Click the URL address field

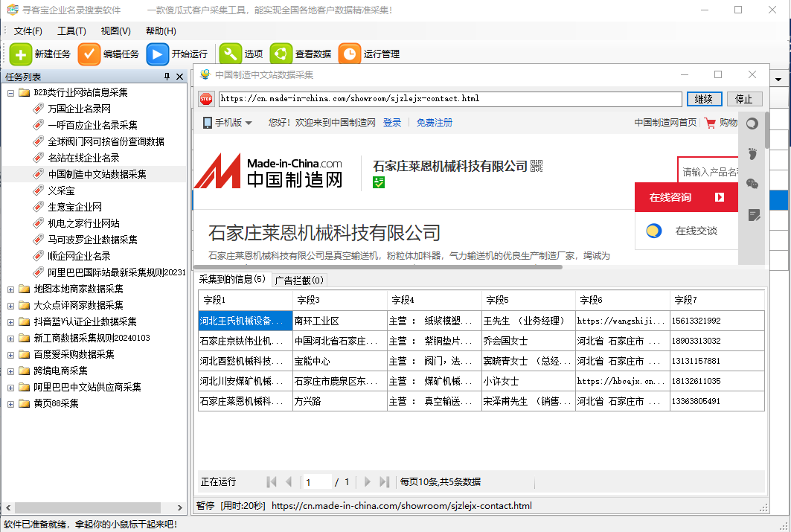(x=450, y=99)
